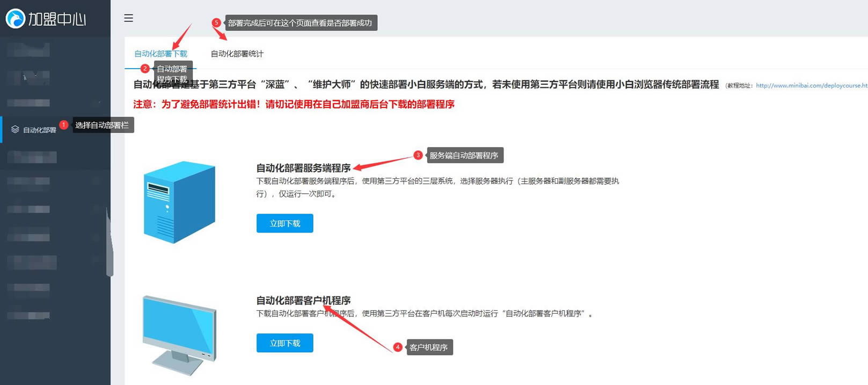
Task: Click the hamburger menu icon
Action: click(128, 18)
